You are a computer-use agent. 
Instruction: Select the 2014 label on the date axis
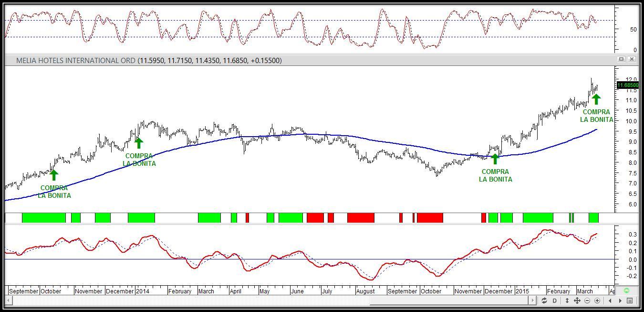point(143,291)
